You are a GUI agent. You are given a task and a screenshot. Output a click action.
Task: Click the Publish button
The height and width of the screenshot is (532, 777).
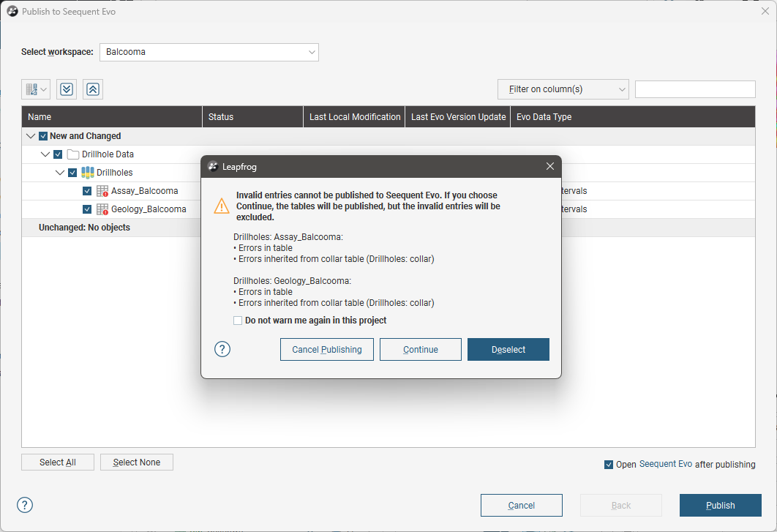[721, 505]
